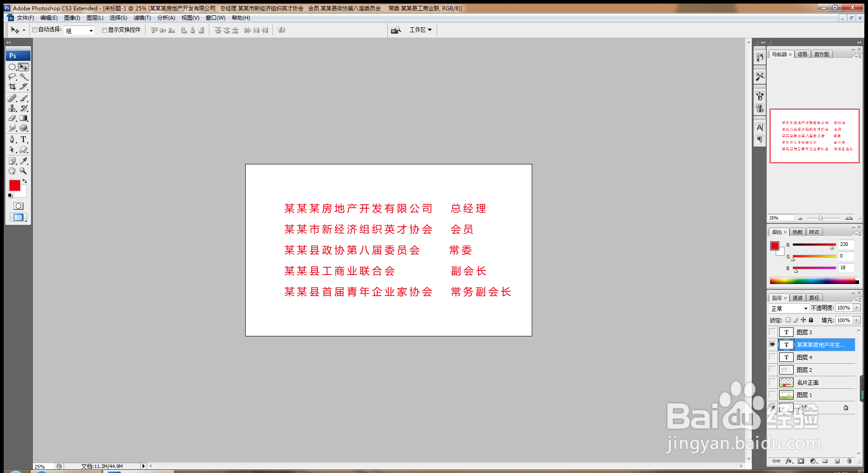Select the Move tool in toolbox
Viewport: 868px width, 473px height.
pyautogui.click(x=24, y=67)
